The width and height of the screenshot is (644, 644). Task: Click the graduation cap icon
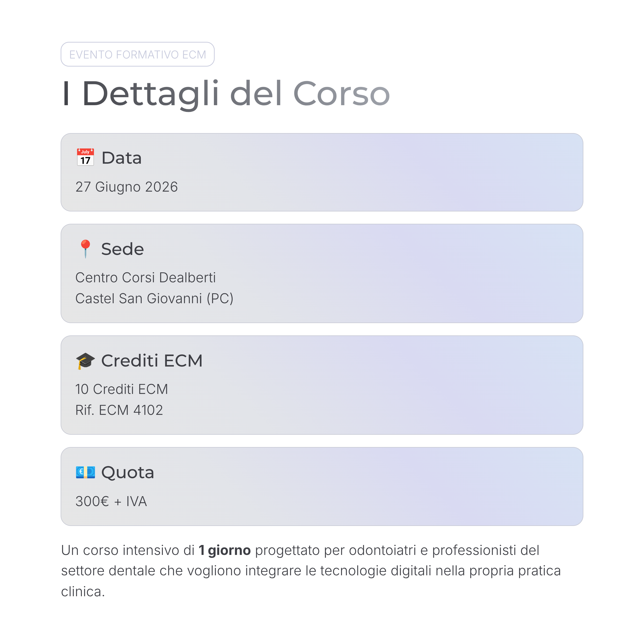(x=85, y=361)
